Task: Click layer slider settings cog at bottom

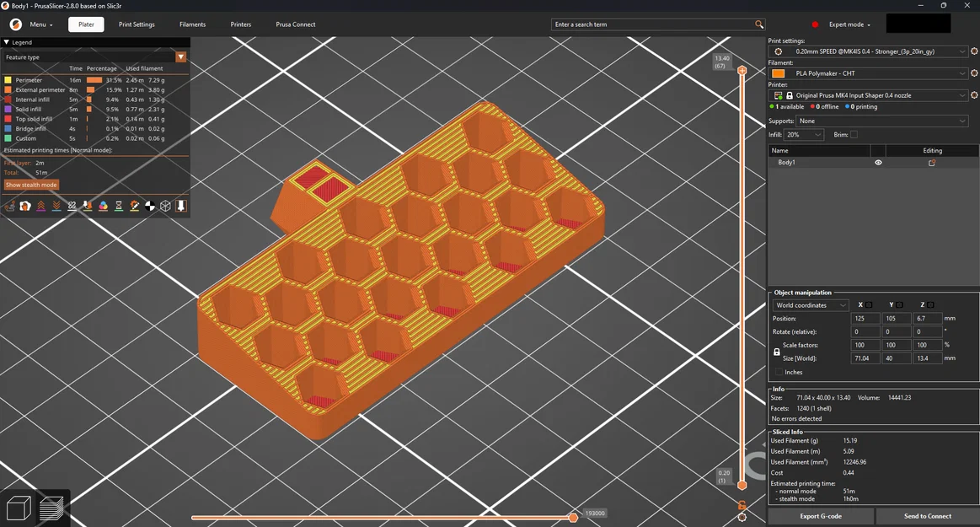Action: (x=742, y=517)
